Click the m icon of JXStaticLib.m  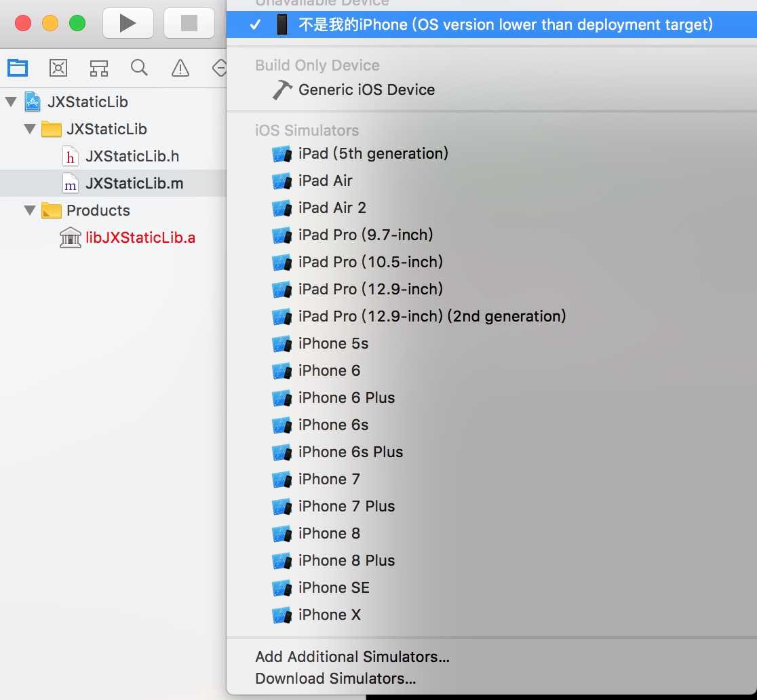(x=71, y=183)
